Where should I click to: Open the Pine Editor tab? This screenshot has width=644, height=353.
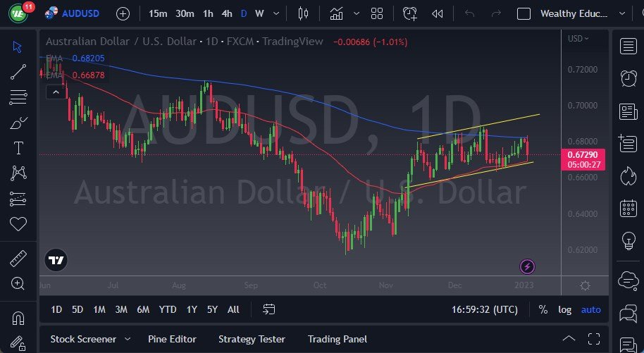coord(172,339)
